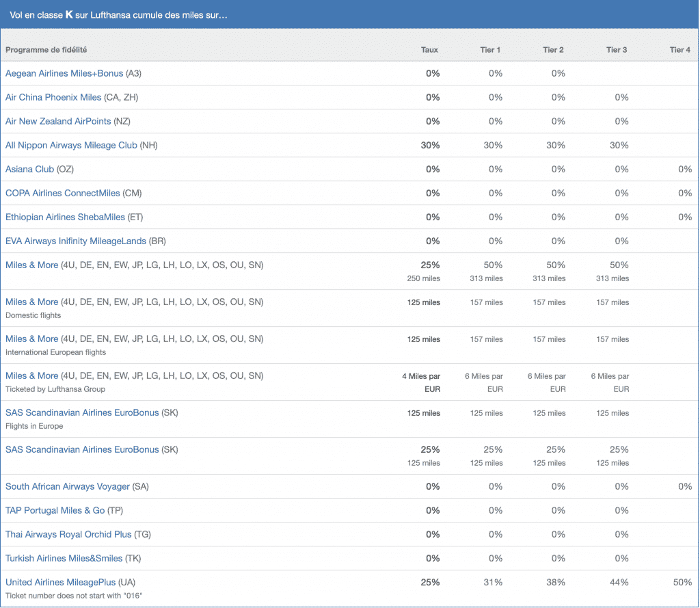Select the 30% Taux value for All Nippon Airways
700x608 pixels.
[431, 145]
